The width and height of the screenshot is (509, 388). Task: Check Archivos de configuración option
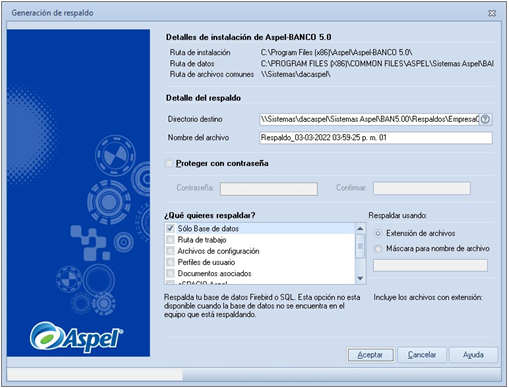click(170, 251)
